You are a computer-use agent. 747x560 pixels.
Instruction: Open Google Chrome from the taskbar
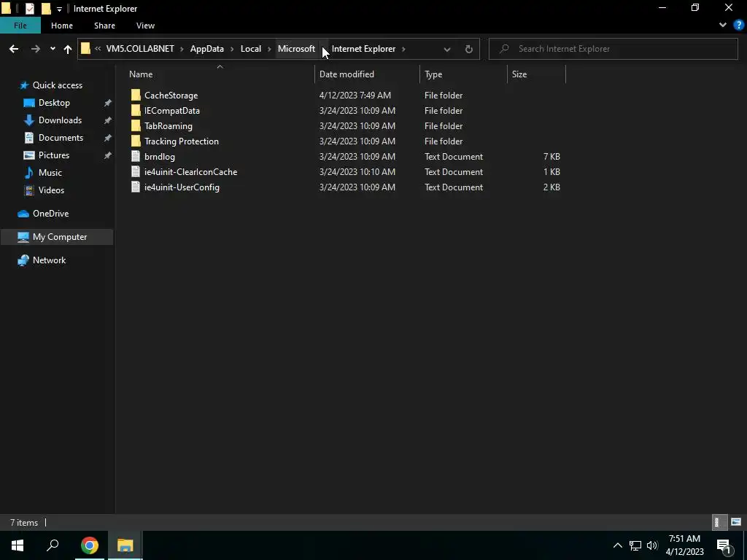(89, 545)
